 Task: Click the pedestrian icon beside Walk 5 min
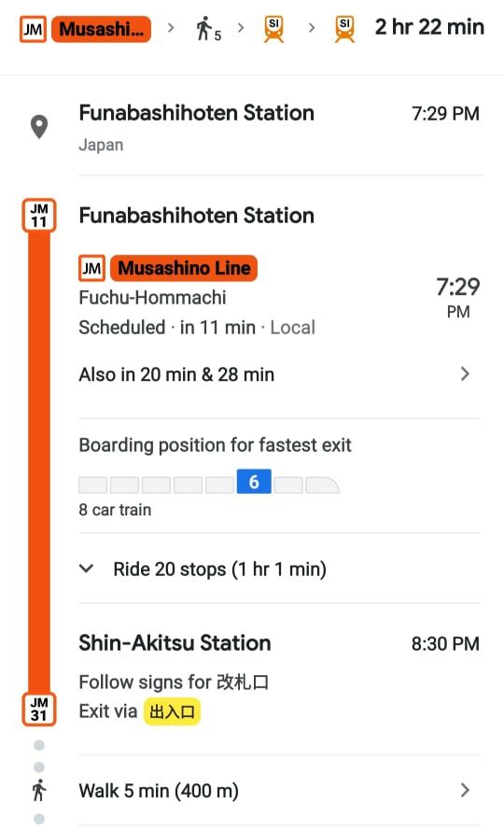[x=38, y=791]
